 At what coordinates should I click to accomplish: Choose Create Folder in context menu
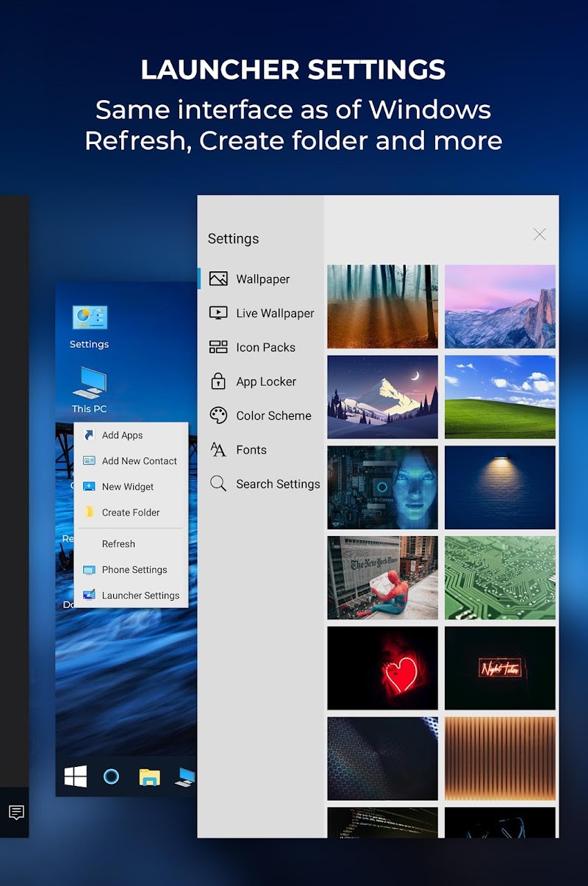130,512
